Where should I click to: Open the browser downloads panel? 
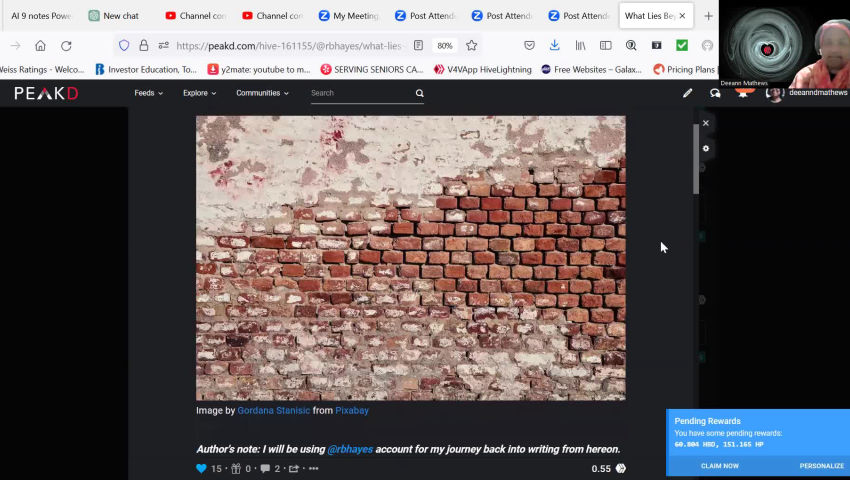coord(554,46)
